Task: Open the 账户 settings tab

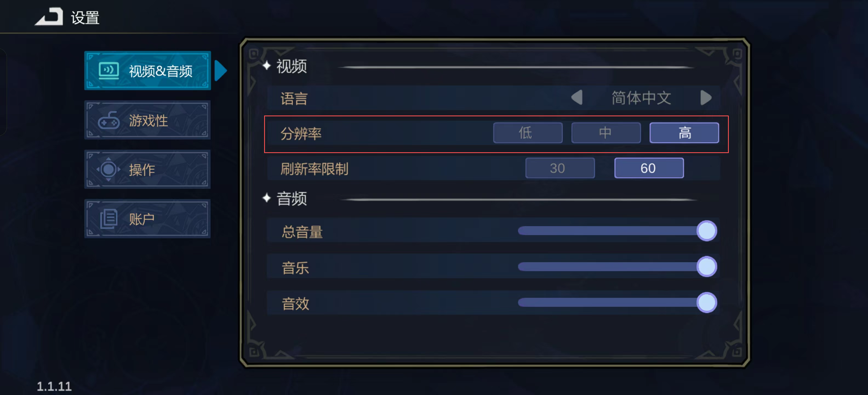Action: coord(147,219)
